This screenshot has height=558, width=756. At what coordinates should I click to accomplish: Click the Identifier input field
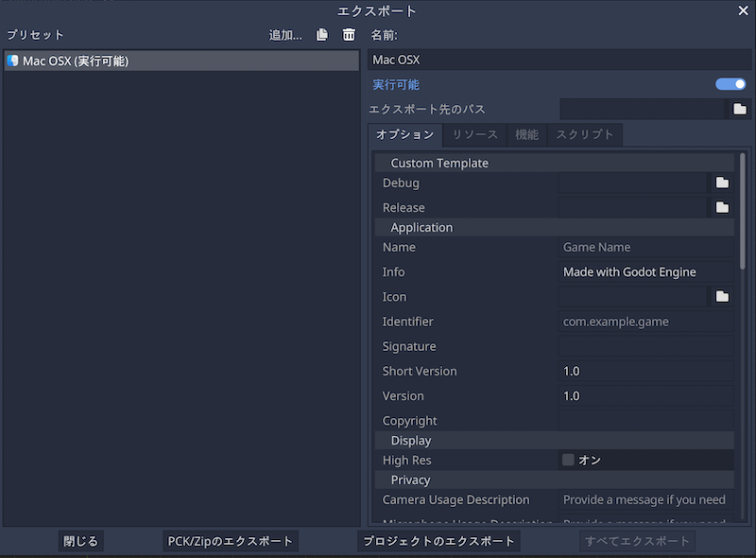click(x=645, y=322)
